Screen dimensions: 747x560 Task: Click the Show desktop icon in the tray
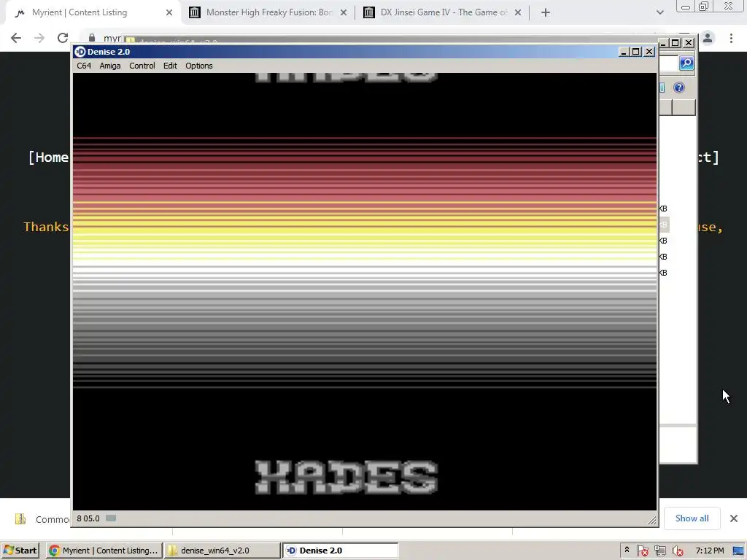[x=738, y=551]
